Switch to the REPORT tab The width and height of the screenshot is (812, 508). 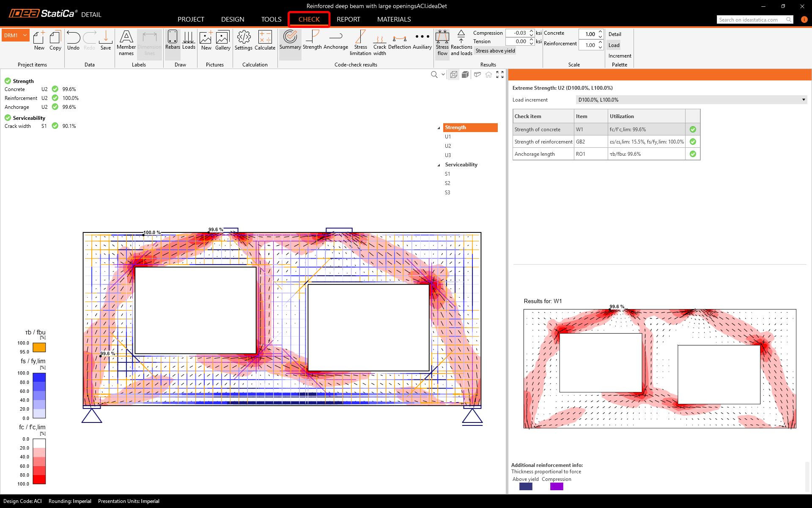click(348, 19)
